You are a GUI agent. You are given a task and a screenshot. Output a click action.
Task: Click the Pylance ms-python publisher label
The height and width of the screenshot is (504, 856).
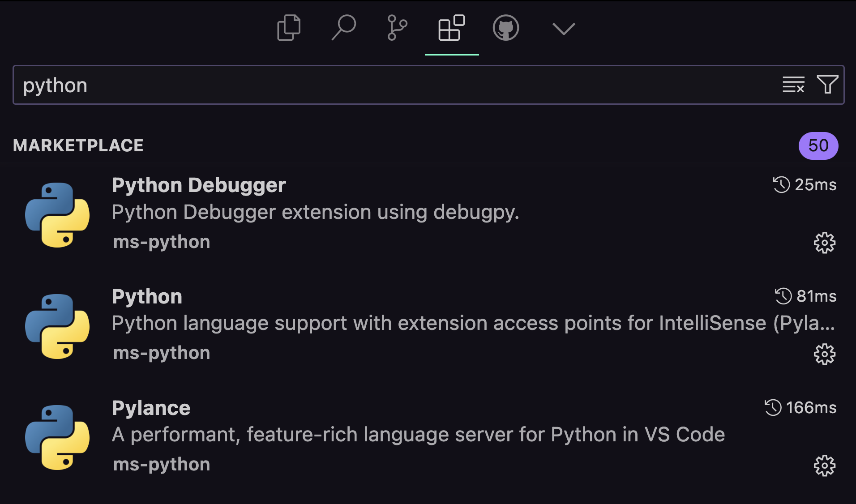pyautogui.click(x=162, y=465)
